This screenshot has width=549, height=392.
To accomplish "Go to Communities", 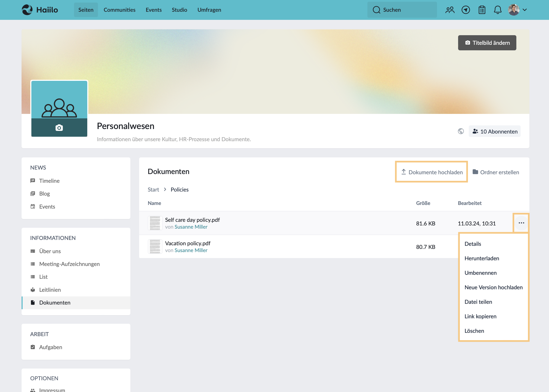I will point(119,10).
